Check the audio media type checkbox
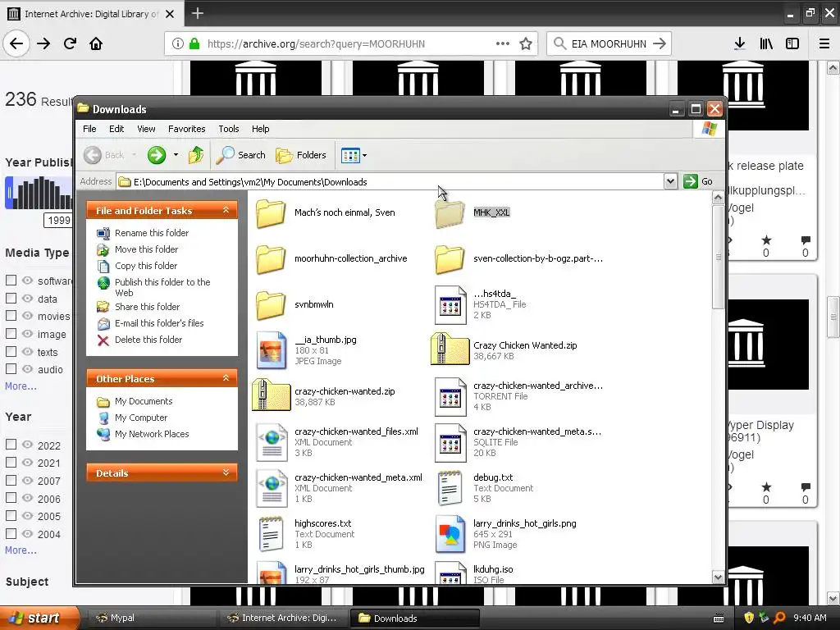The width and height of the screenshot is (840, 630). point(11,369)
